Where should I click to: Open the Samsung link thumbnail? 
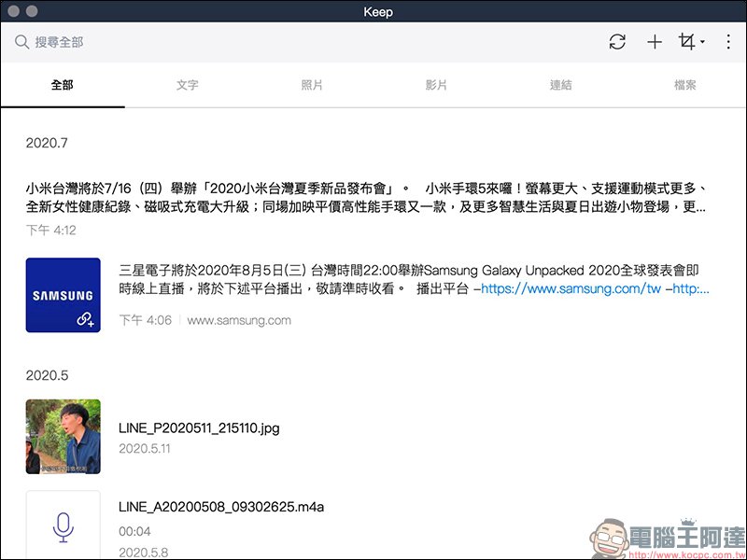pos(63,295)
